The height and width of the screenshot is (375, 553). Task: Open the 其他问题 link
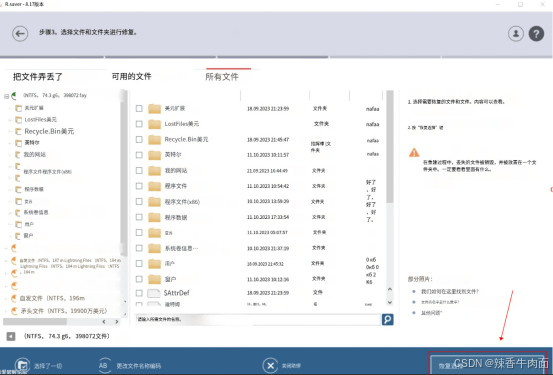point(431,313)
